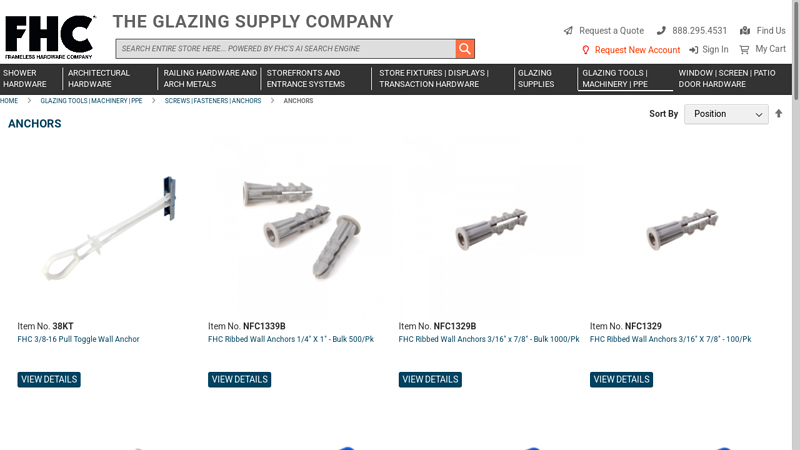This screenshot has width=800, height=450.
Task: View details for item 38KT
Action: (x=49, y=380)
